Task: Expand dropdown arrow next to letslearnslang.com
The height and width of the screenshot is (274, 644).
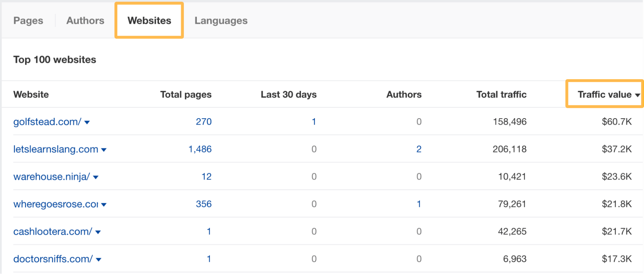Action: (x=104, y=150)
